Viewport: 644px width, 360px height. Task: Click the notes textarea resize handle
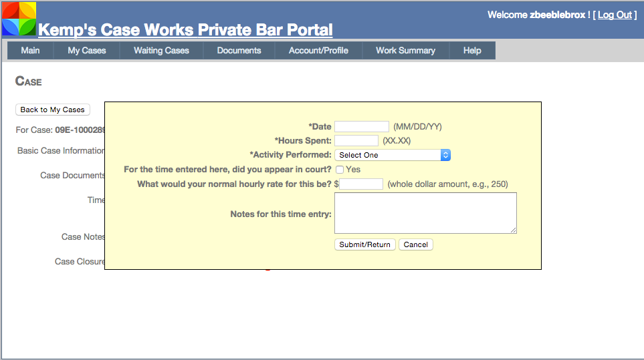(514, 230)
